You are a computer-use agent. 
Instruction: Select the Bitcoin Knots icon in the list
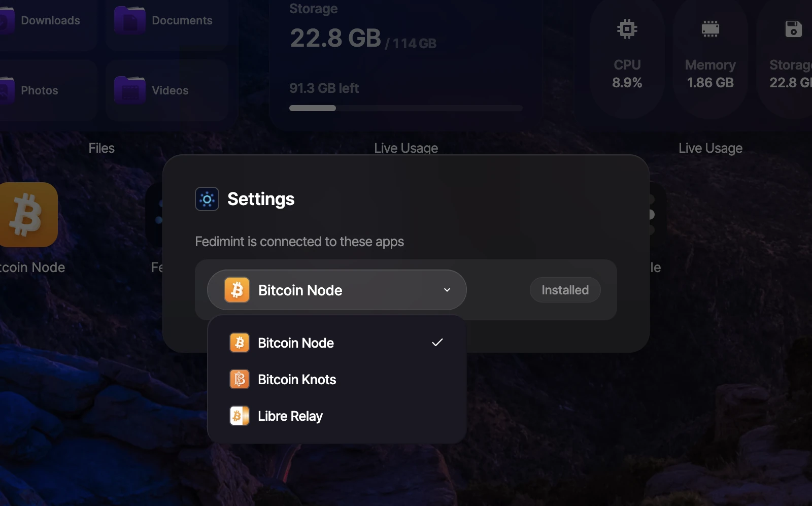point(239,379)
